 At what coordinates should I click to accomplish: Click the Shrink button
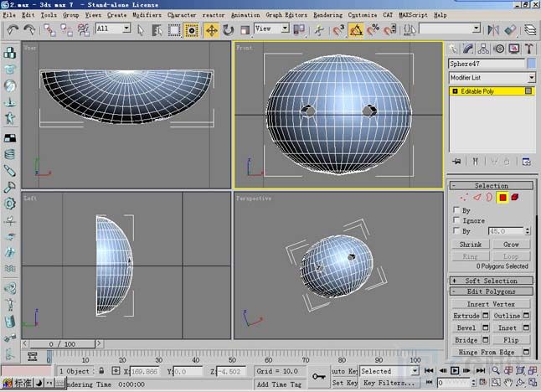click(471, 244)
